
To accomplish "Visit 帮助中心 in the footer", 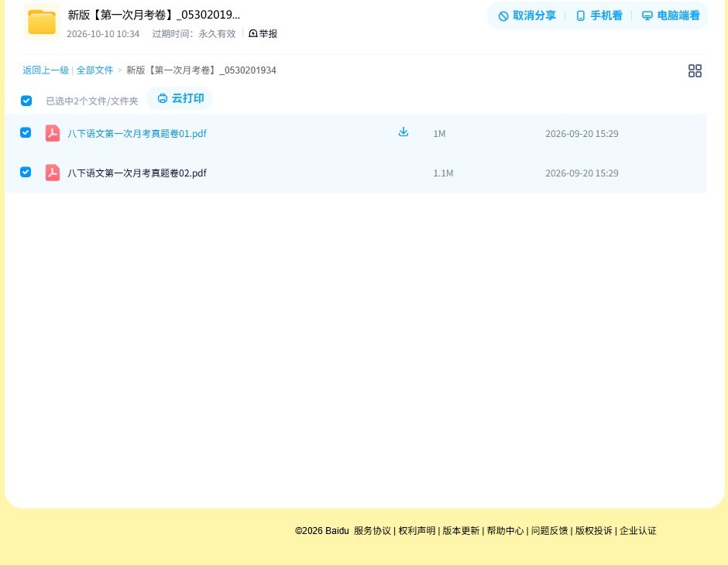I will coord(505,531).
